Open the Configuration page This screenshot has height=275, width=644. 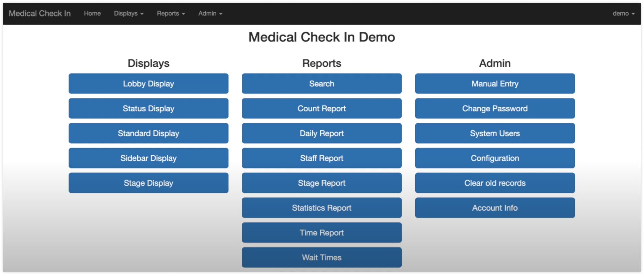[x=495, y=158]
